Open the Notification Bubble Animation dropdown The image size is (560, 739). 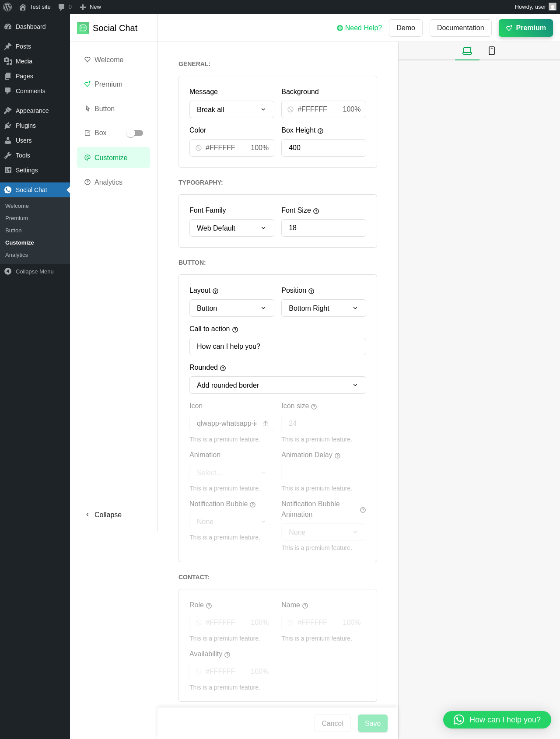tap(324, 532)
